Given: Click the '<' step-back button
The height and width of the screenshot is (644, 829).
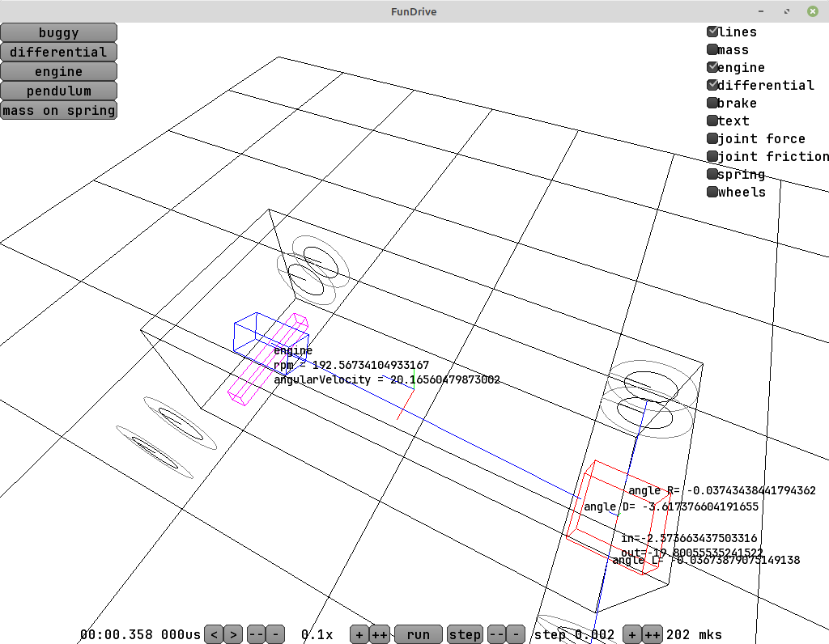Looking at the screenshot, I should [214, 634].
